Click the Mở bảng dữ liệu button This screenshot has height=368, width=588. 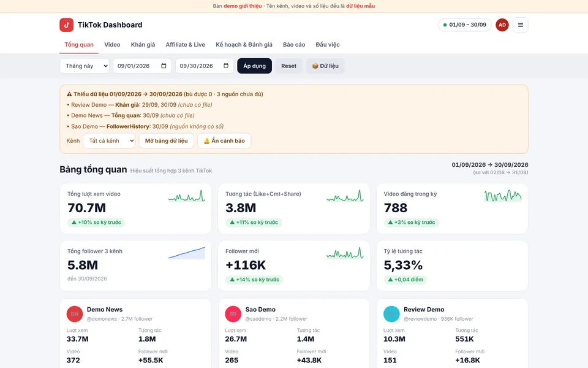166,141
